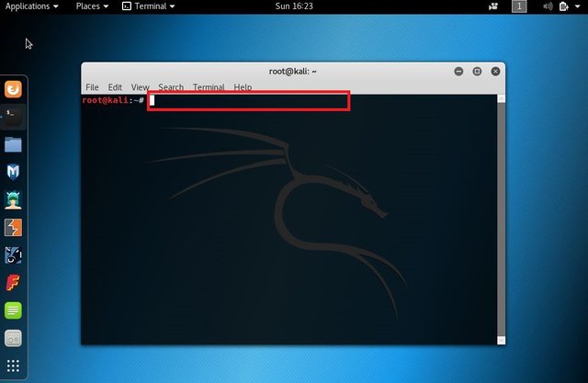Launch Faraday red F icon
The height and width of the screenshot is (383, 588).
click(13, 283)
